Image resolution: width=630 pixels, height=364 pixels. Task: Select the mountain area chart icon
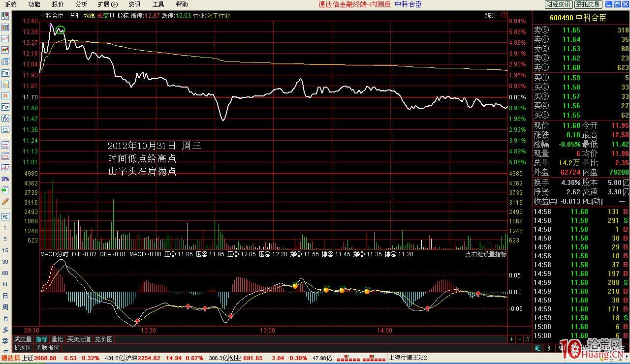tap(5, 156)
